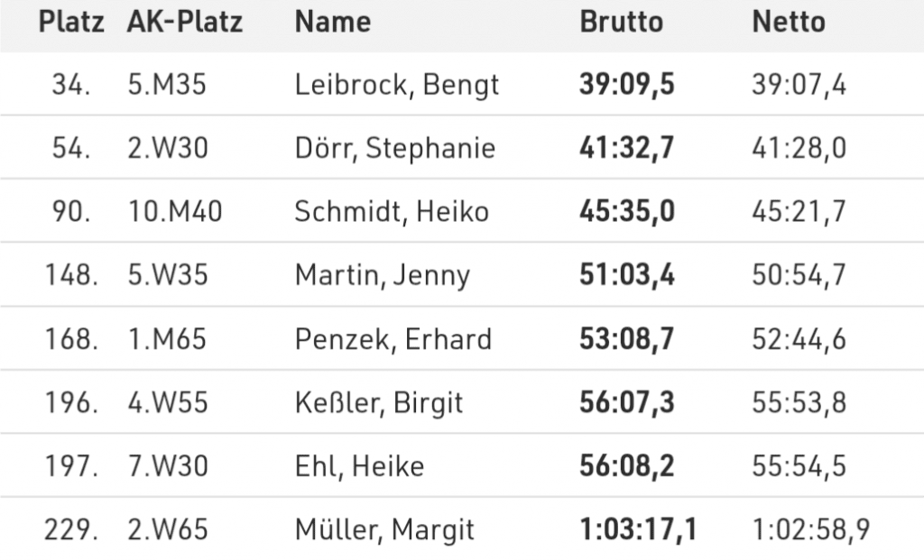Image resolution: width=924 pixels, height=560 pixels.
Task: Select Brutto time 56:08,2
Action: pyautogui.click(x=626, y=466)
